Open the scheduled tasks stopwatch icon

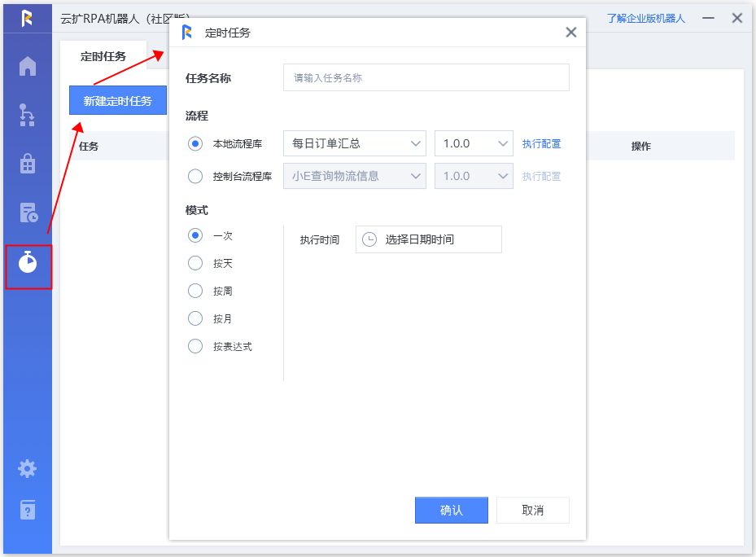coord(28,262)
